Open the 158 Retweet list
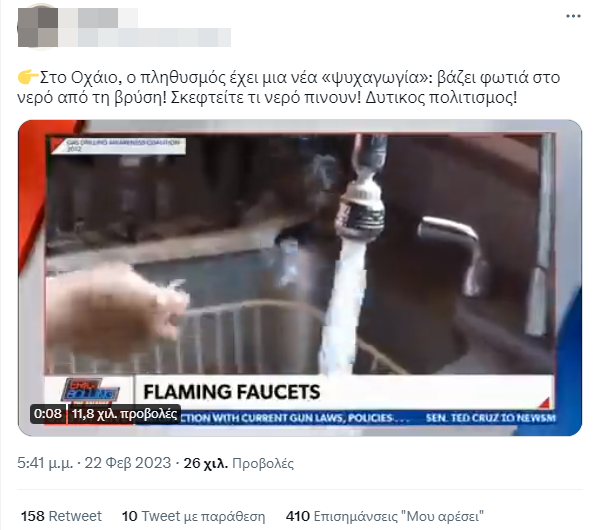The height and width of the screenshot is (530, 599). [61, 516]
